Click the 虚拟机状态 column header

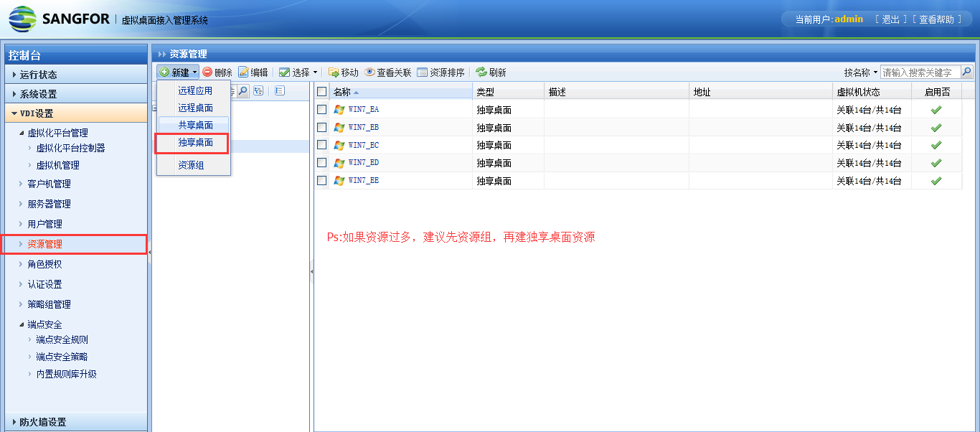pyautogui.click(x=872, y=92)
